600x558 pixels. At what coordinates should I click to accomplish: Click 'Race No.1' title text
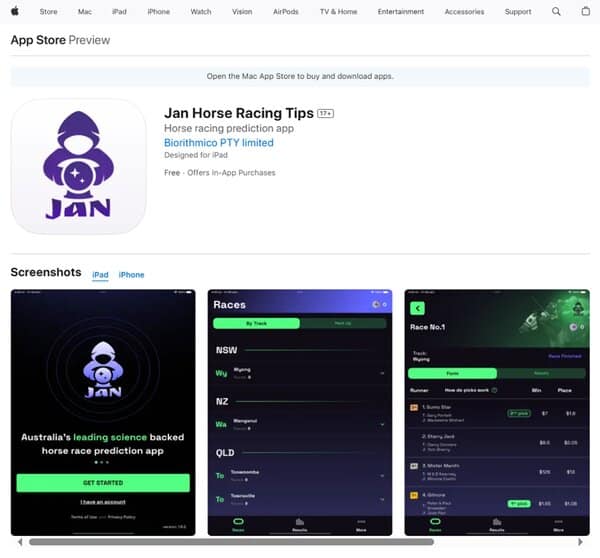click(x=427, y=327)
